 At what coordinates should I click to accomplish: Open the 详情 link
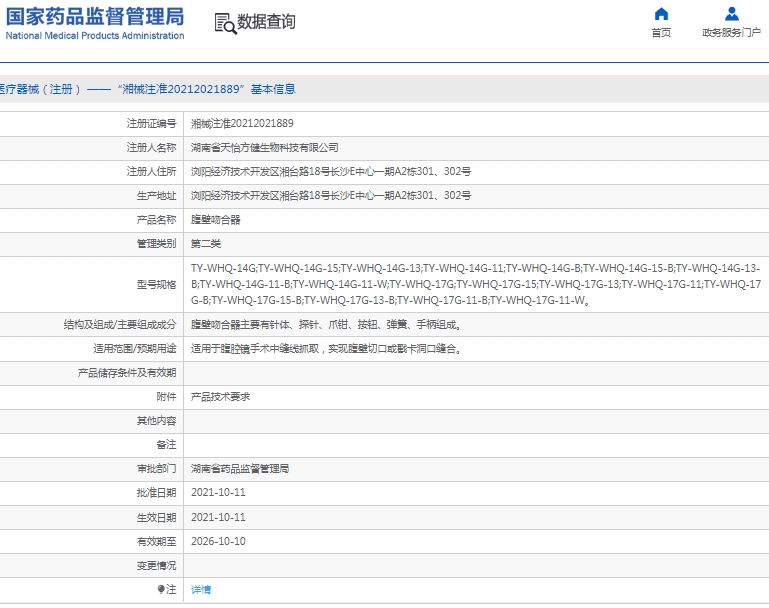pyautogui.click(x=201, y=589)
